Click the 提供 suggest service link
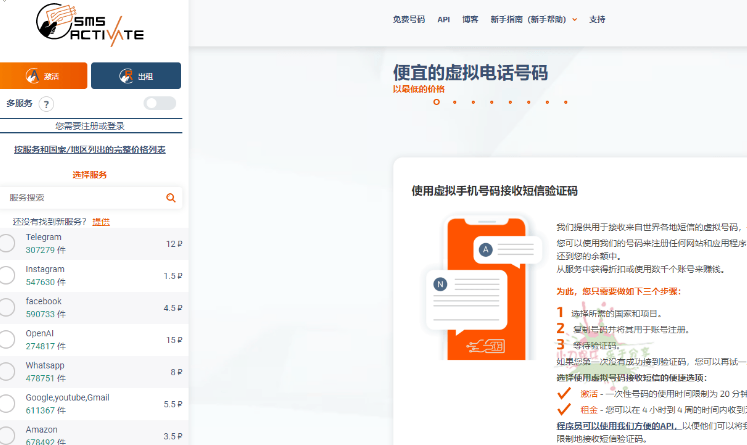747x445 pixels. click(x=101, y=222)
